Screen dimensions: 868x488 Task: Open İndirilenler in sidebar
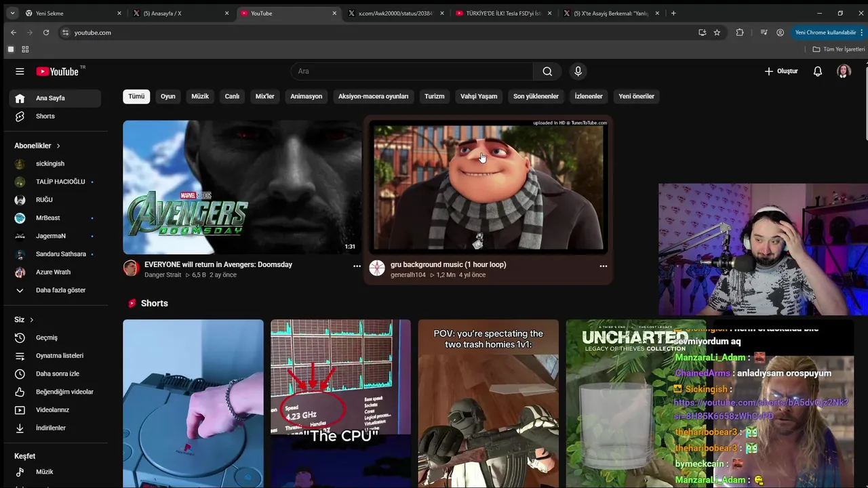[55, 428]
